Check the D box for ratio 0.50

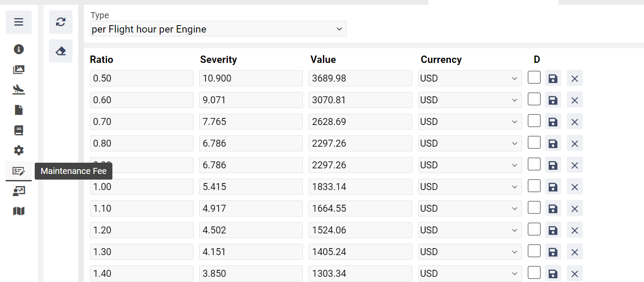(534, 78)
